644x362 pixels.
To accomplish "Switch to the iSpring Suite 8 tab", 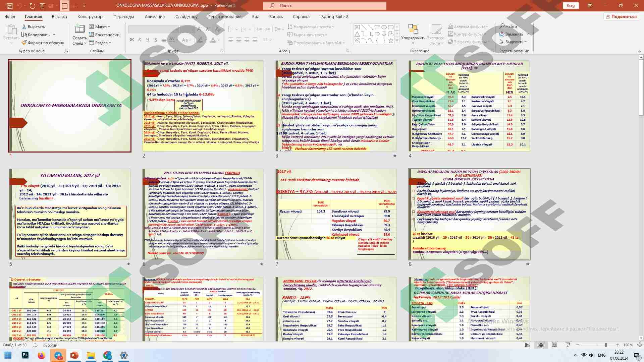I will tap(334, 16).
